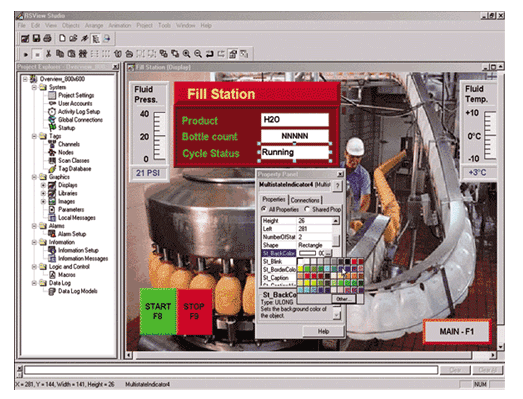Screen dimensions: 523x399
Task: Select the Shared Properties radio button
Action: coord(307,209)
